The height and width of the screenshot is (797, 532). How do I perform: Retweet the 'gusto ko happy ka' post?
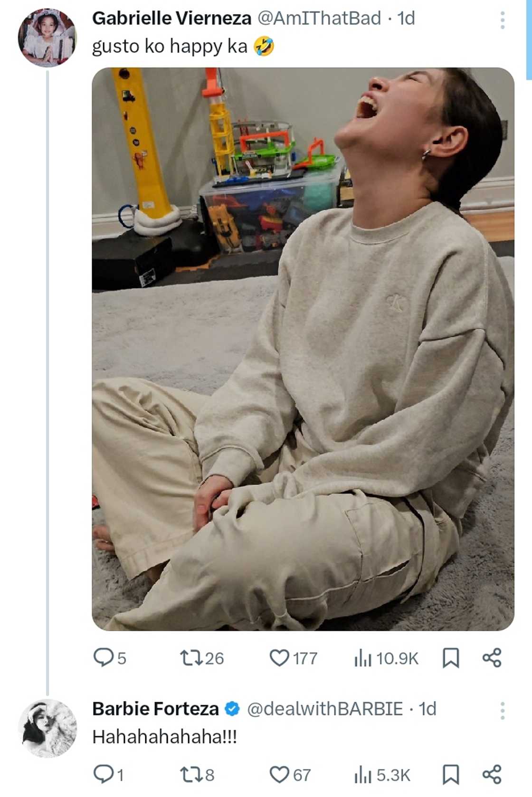click(x=192, y=658)
